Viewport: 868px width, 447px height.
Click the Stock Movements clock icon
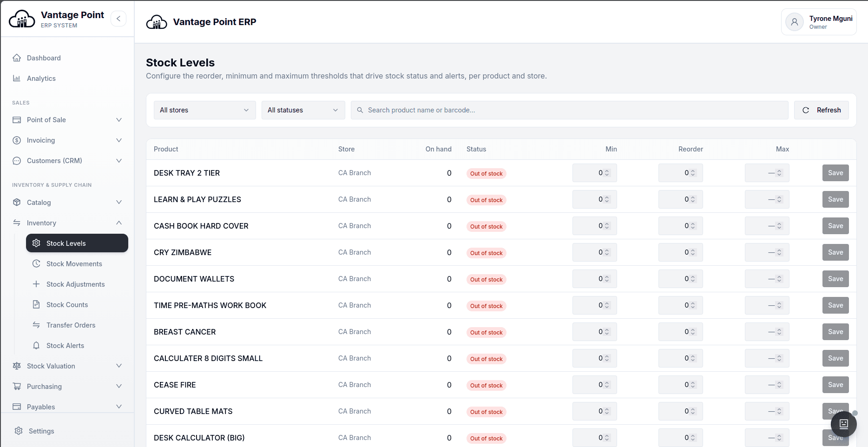point(36,264)
